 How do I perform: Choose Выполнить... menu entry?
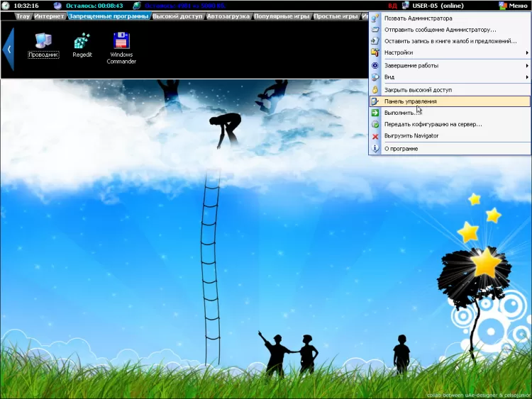[x=450, y=113]
